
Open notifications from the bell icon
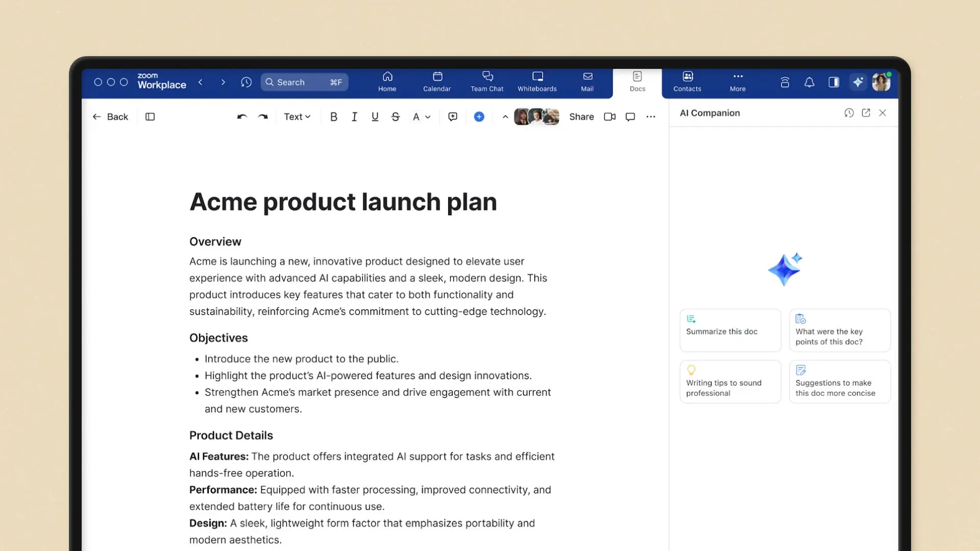[809, 82]
